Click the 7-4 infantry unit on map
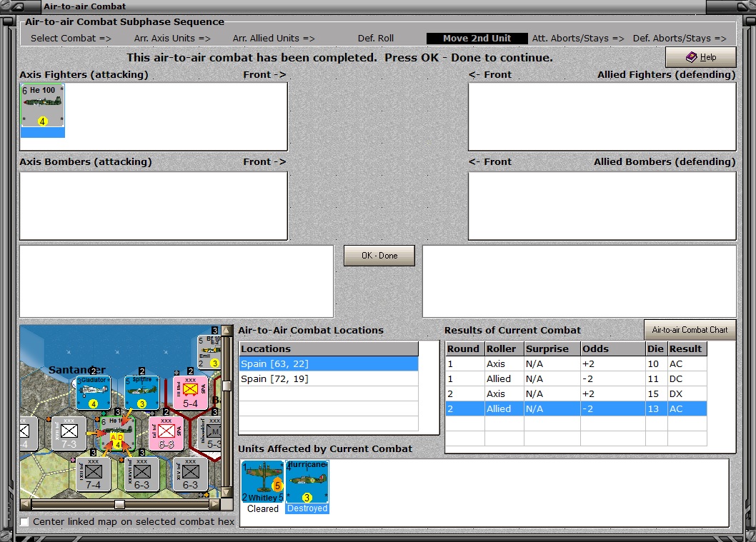Screen dimensions: 756x542 pyautogui.click(x=94, y=474)
